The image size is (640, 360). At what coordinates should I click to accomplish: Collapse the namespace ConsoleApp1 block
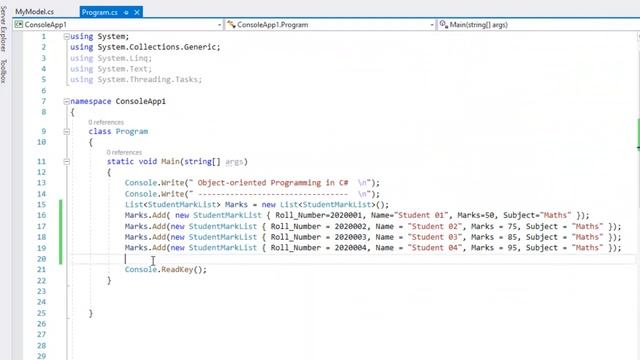point(67,101)
